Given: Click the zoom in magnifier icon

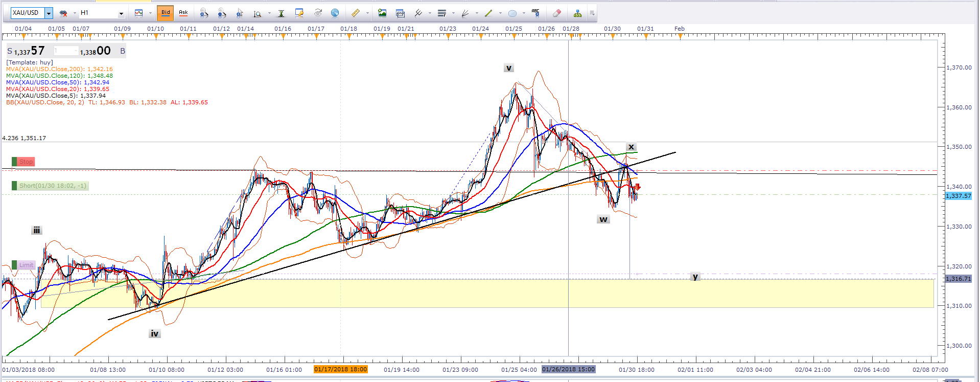Looking at the screenshot, I should point(204,13).
